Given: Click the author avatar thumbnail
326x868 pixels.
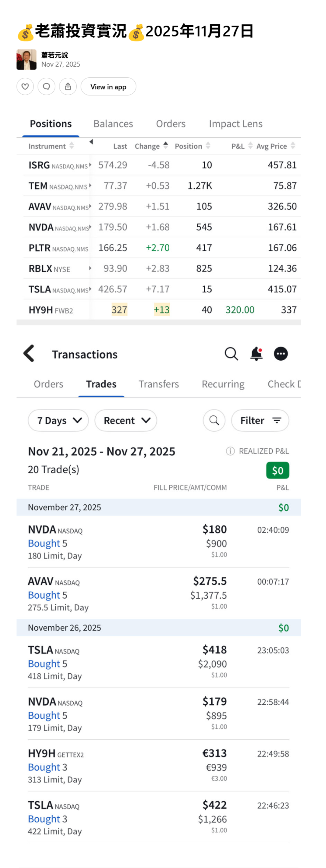Looking at the screenshot, I should tap(26, 60).
